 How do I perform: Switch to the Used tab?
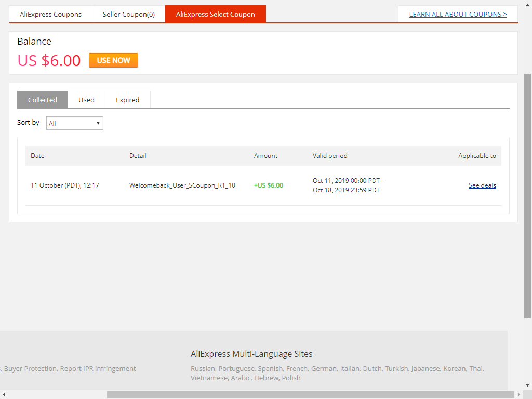click(86, 100)
